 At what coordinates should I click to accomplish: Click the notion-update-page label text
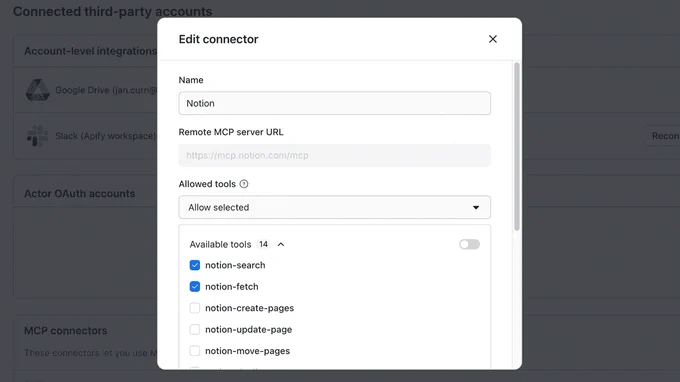tap(248, 330)
